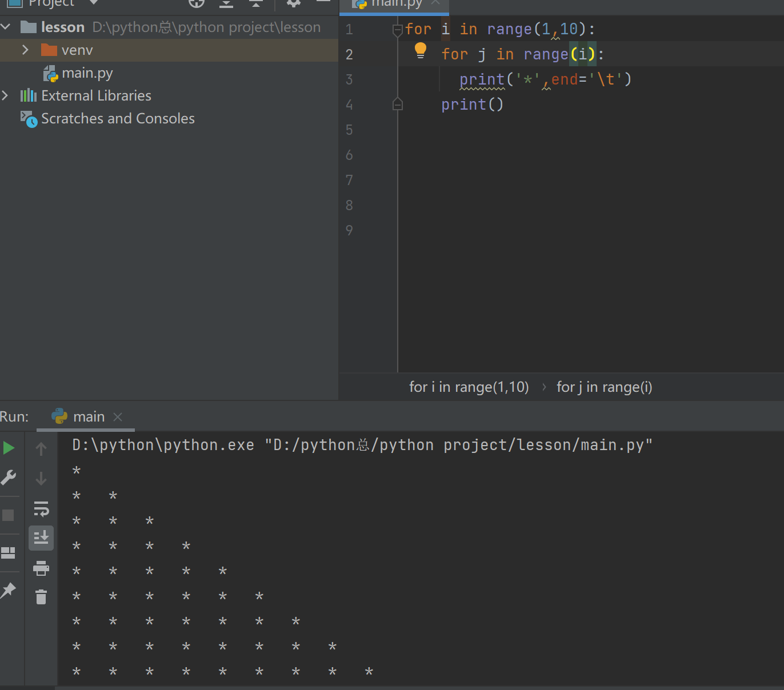Collapse all in Project panel
This screenshot has width=784, height=690.
tap(256, 3)
